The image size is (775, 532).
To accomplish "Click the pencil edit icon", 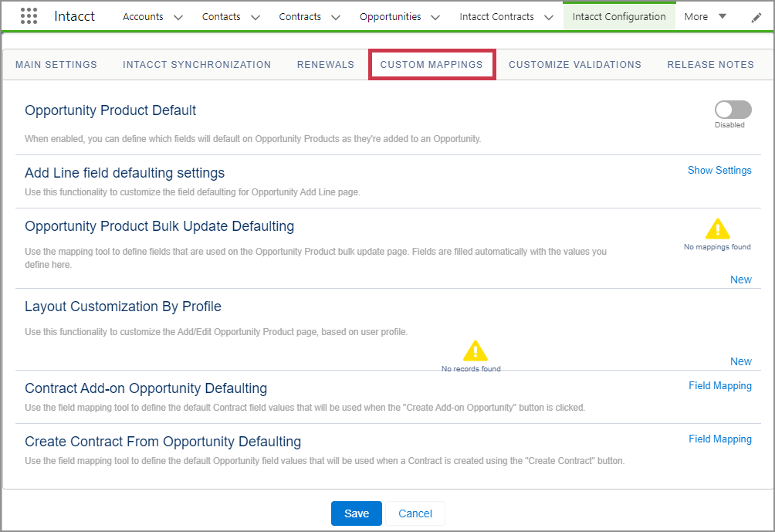I will point(756,15).
